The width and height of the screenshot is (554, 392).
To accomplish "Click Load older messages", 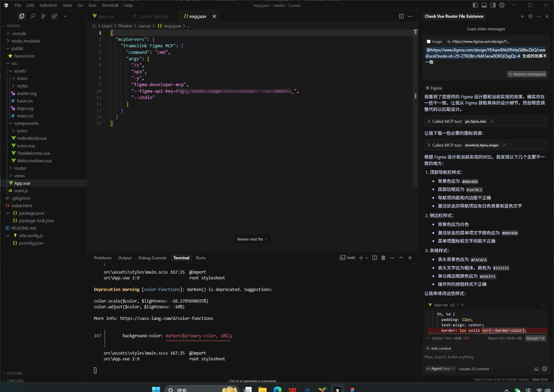I will click(x=486, y=29).
